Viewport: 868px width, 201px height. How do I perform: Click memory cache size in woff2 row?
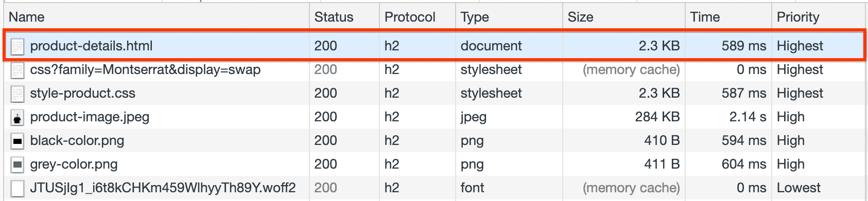coord(631,188)
